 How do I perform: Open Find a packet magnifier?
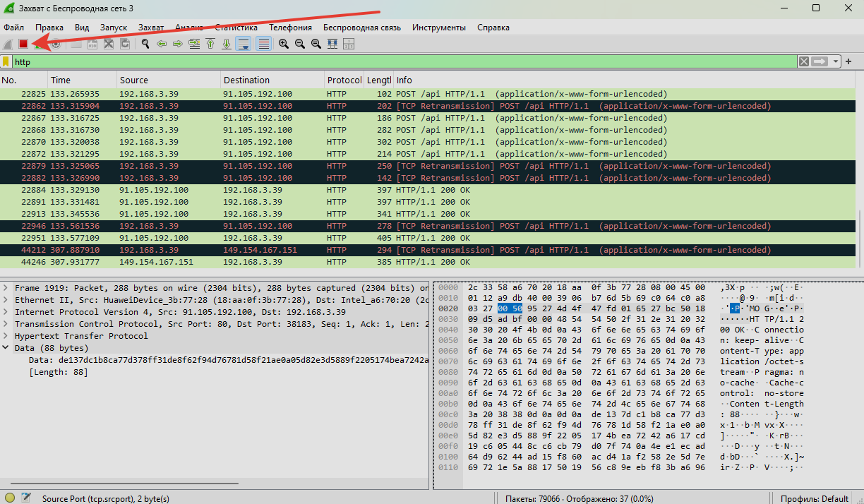(145, 44)
